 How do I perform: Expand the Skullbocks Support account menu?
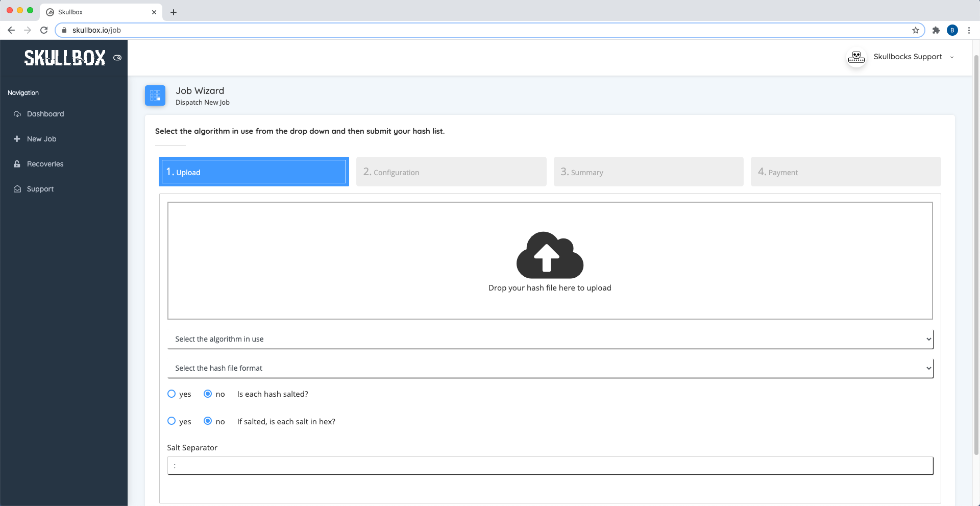click(x=951, y=57)
